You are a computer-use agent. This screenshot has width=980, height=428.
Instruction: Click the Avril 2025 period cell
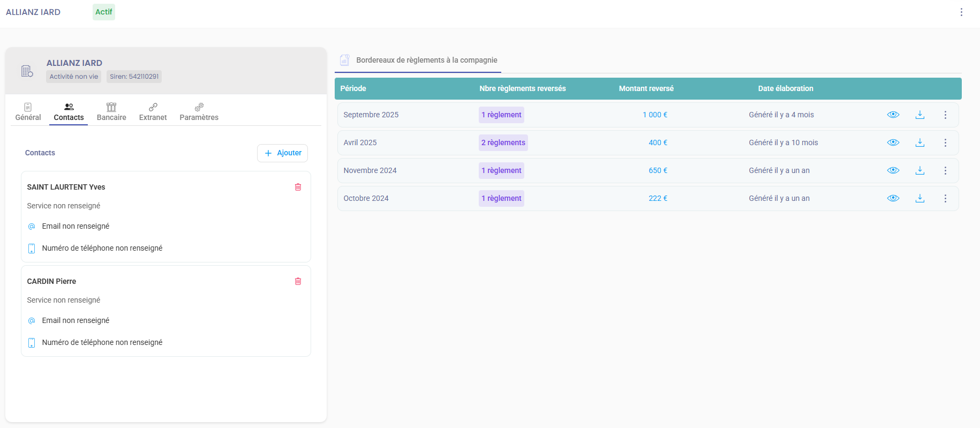[x=360, y=142]
